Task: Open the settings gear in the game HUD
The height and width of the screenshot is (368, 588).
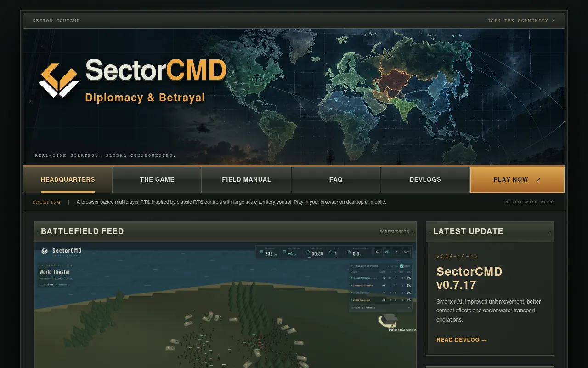Action: tap(378, 252)
